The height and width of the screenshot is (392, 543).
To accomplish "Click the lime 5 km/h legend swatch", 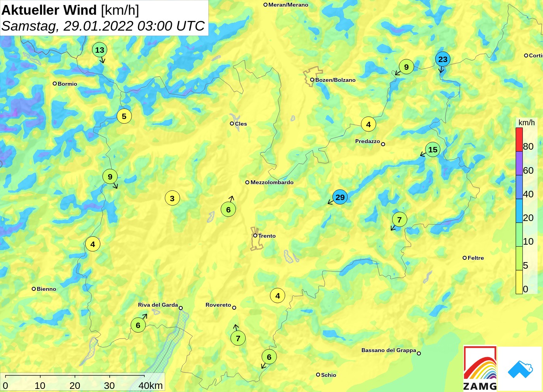I will 519,258.
